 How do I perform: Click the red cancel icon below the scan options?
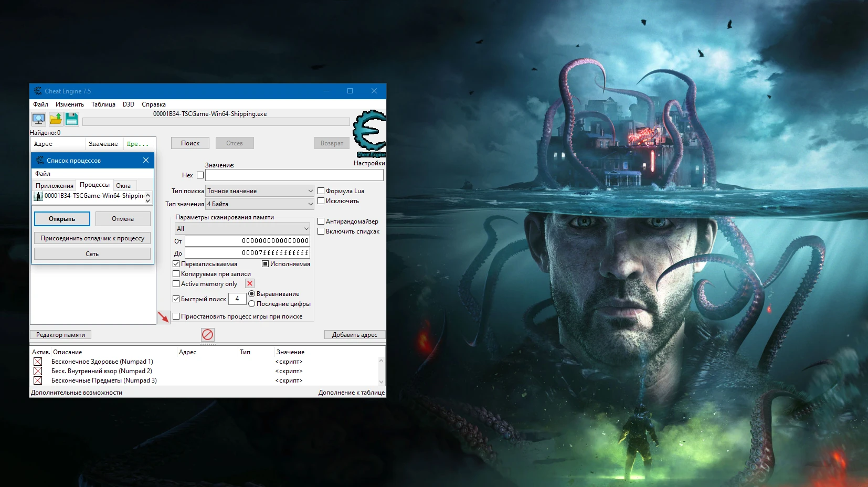pos(207,334)
